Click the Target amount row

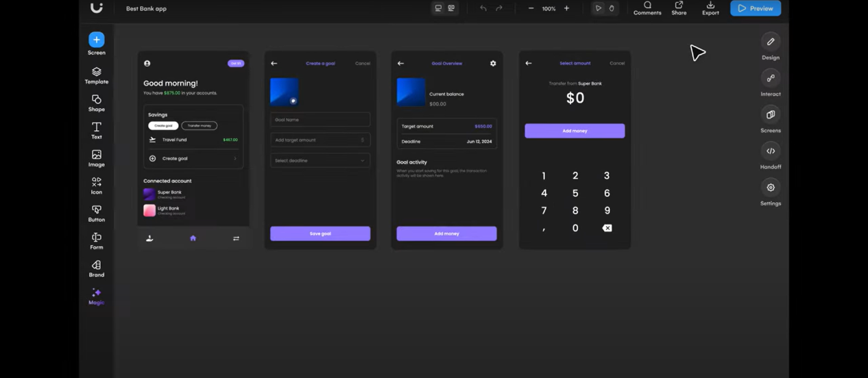(x=446, y=126)
